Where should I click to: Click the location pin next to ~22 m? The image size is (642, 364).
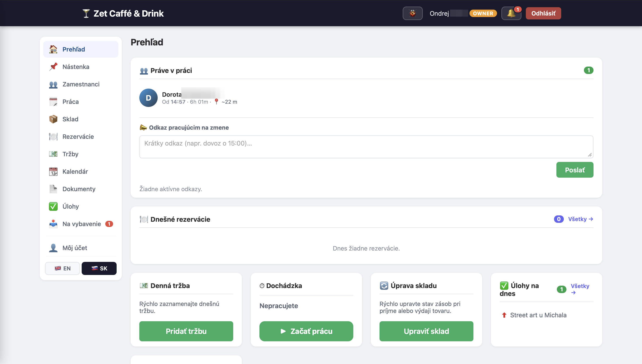(x=216, y=102)
